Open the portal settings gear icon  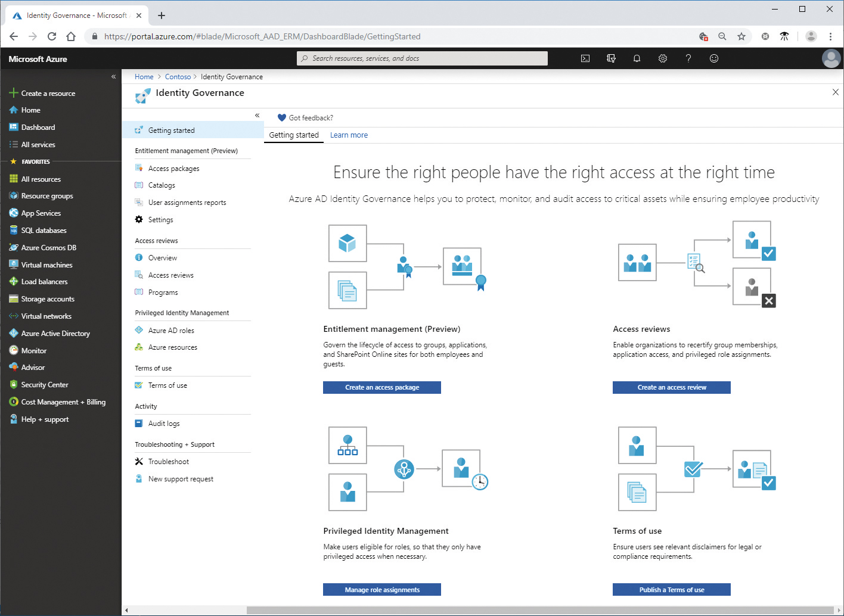(x=662, y=58)
